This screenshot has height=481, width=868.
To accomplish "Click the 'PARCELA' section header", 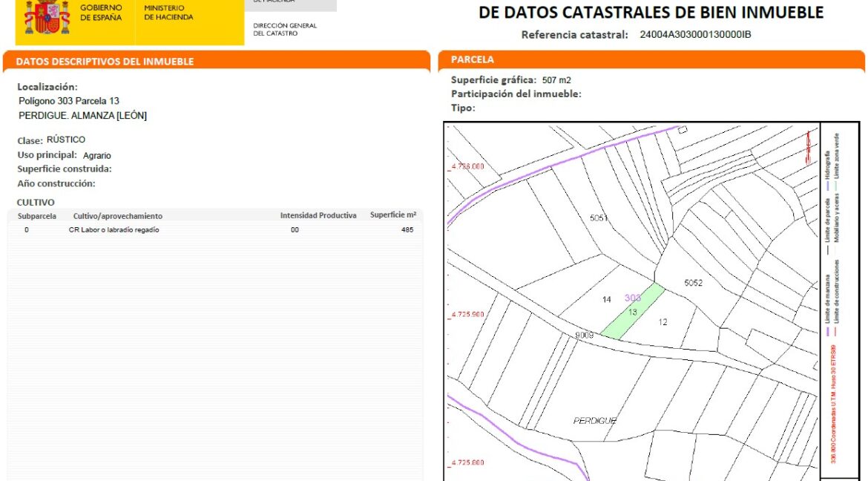I will pyautogui.click(x=473, y=59).
